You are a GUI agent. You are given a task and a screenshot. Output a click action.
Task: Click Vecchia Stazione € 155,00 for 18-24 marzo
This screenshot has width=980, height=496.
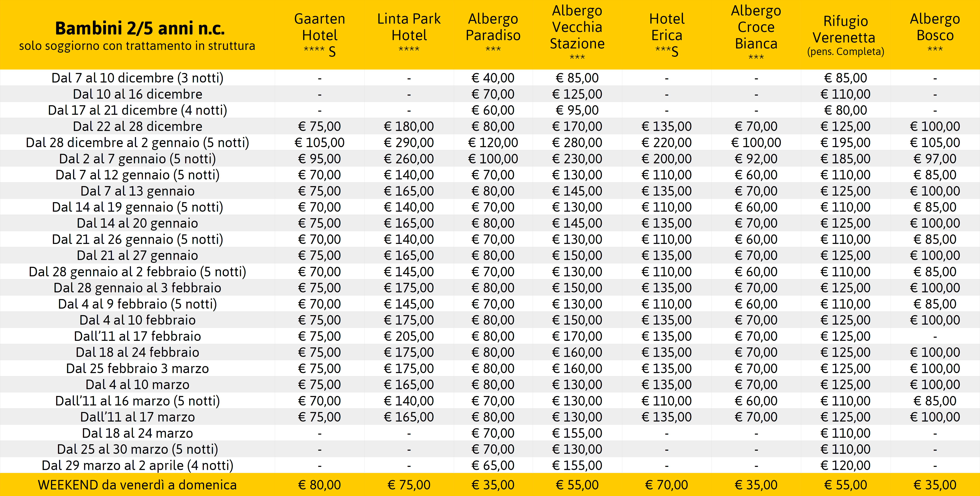[577, 433]
